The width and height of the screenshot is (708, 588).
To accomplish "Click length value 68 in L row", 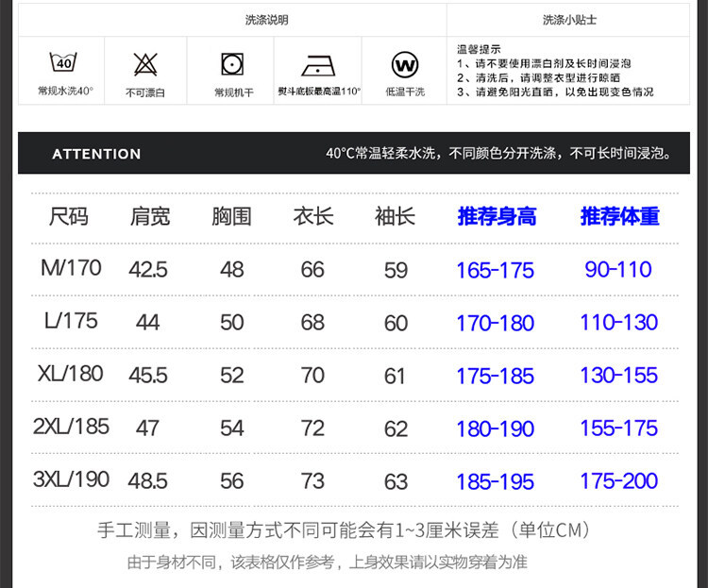I will [x=312, y=323].
